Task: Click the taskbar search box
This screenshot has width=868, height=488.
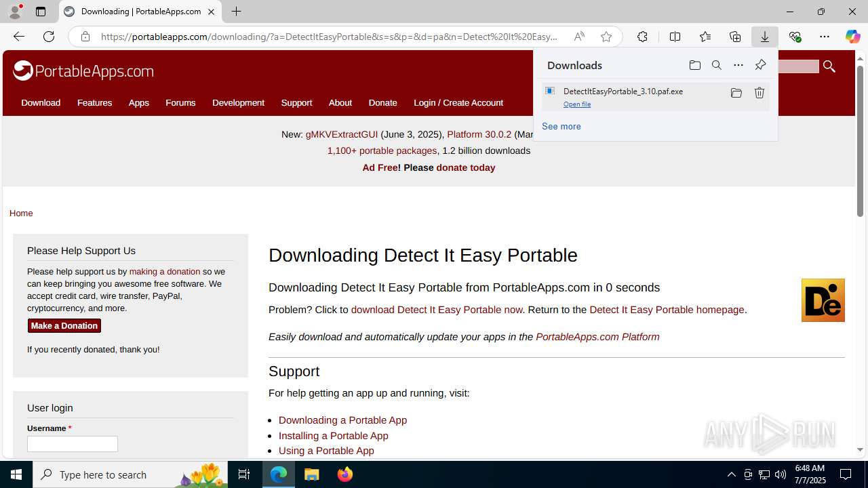Action: coord(130,474)
